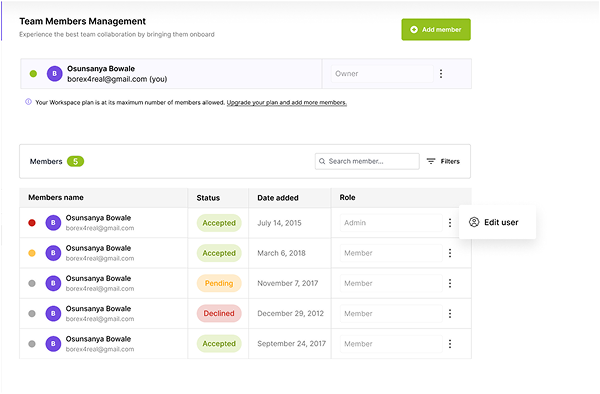Click the Filters icon
This screenshot has height=394, width=600.
click(x=431, y=161)
